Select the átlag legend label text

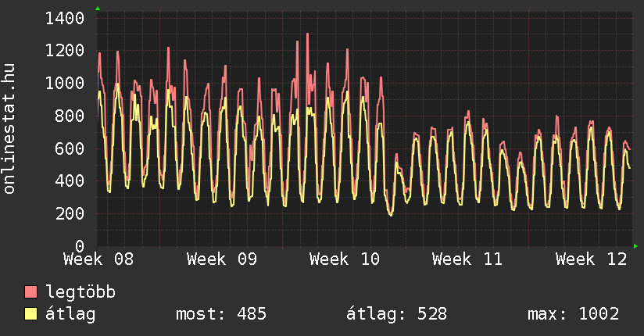pos(70,314)
